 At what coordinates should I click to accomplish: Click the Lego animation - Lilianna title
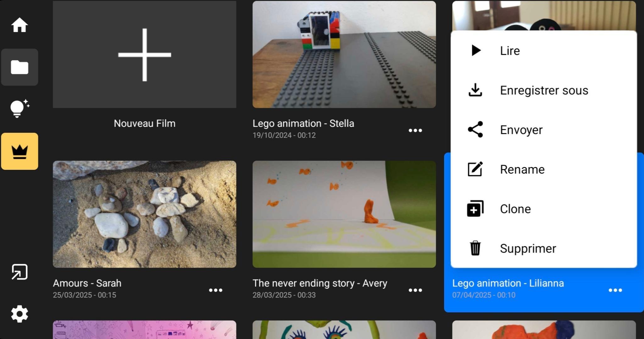508,283
